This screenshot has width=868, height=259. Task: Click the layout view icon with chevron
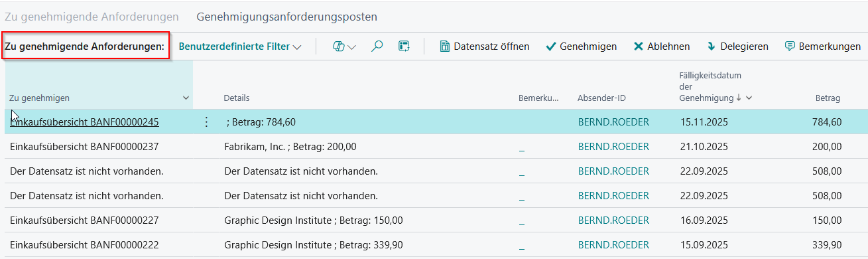click(x=344, y=46)
